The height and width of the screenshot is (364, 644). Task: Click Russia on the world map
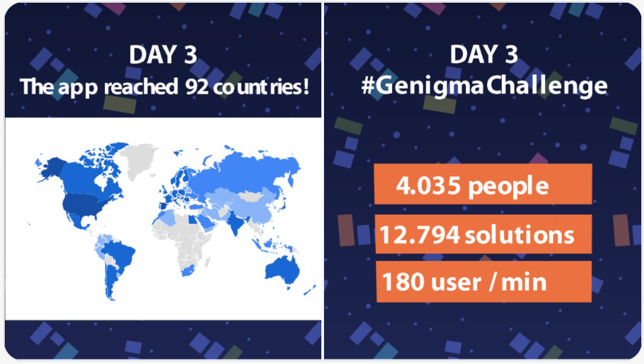pos(243,172)
